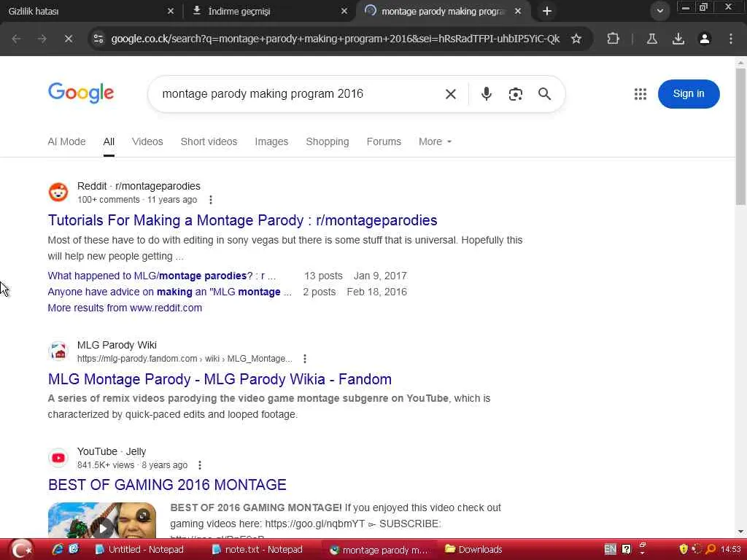Open options menu for Reddit result
747x560 pixels.
click(211, 200)
